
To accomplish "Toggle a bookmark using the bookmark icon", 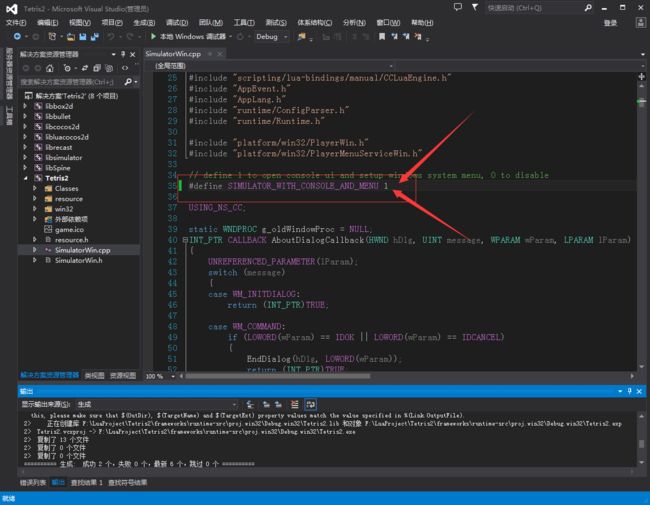I will (x=382, y=37).
